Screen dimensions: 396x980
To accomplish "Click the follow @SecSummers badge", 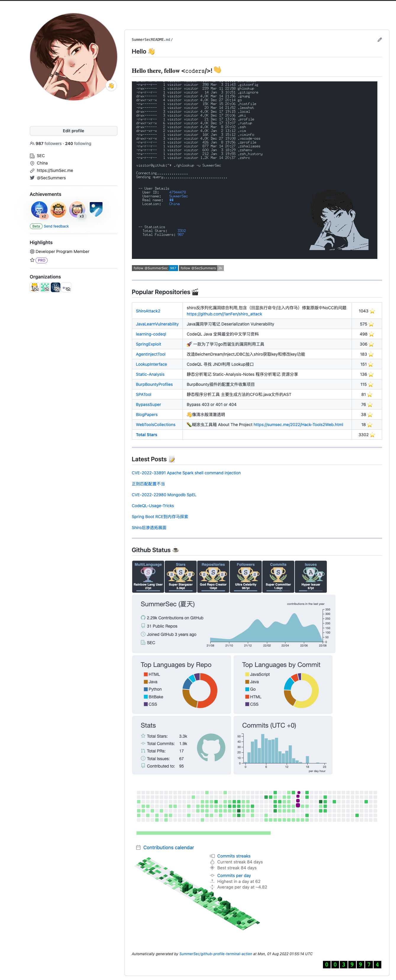I will (x=201, y=268).
